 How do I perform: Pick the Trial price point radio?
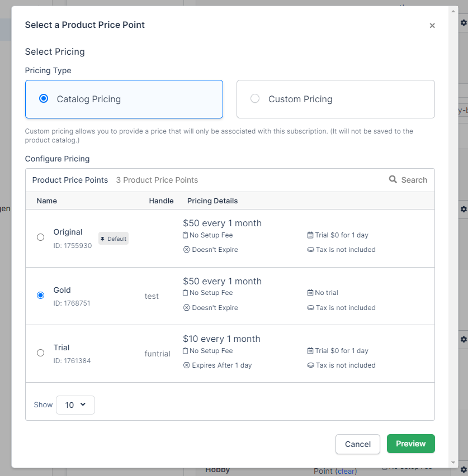pyautogui.click(x=40, y=353)
